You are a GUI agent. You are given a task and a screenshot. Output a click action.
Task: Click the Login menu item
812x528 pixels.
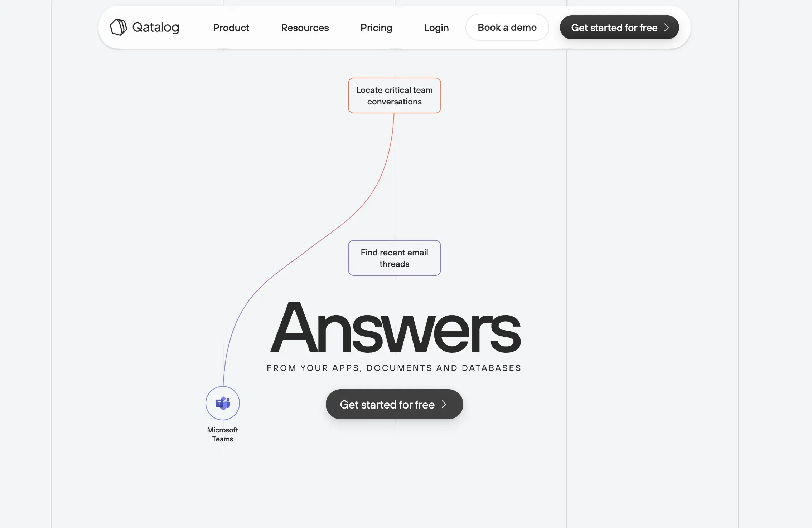coord(436,26)
